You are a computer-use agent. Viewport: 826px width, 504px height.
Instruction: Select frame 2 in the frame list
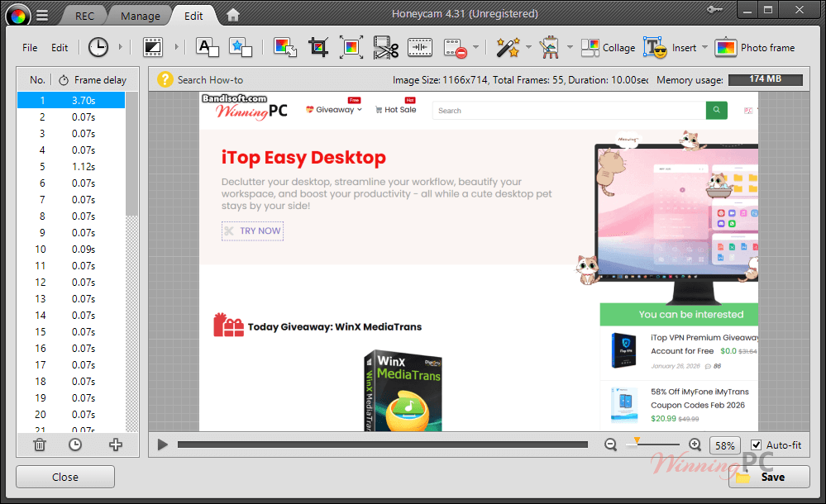tap(71, 117)
